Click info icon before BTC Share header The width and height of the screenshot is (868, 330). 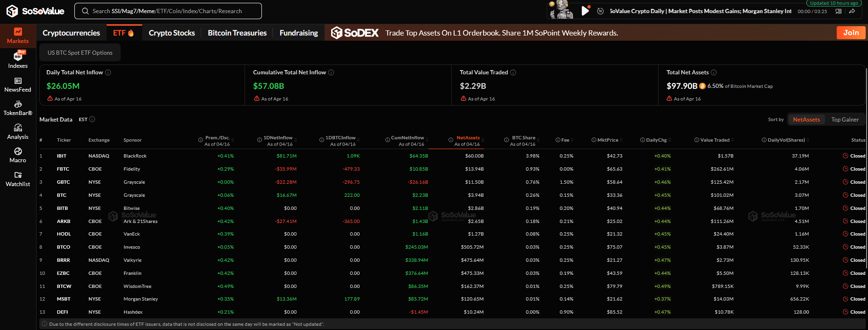[506, 140]
